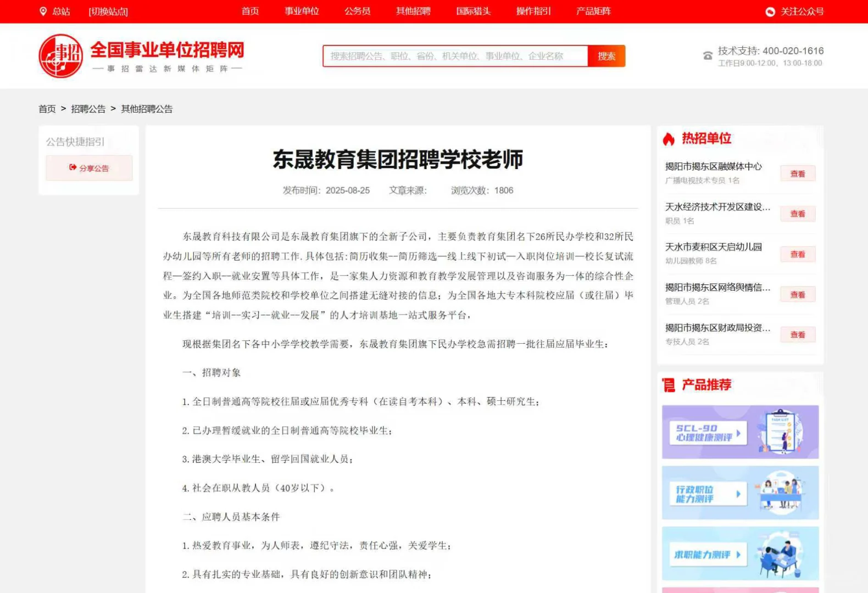Click the document icon beside 产品推荐
This screenshot has width=868, height=593.
669,385
